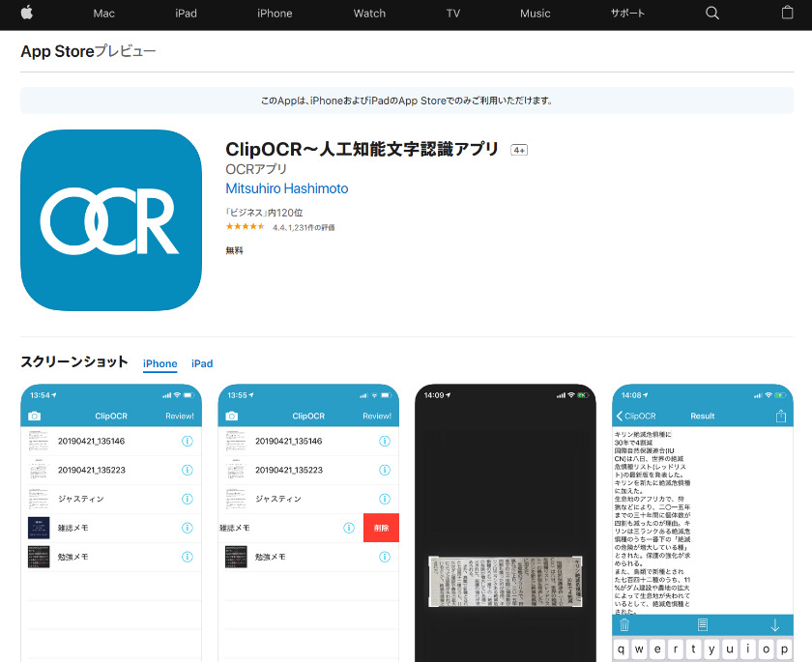
Task: Click the 無料 price label
Action: point(234,250)
